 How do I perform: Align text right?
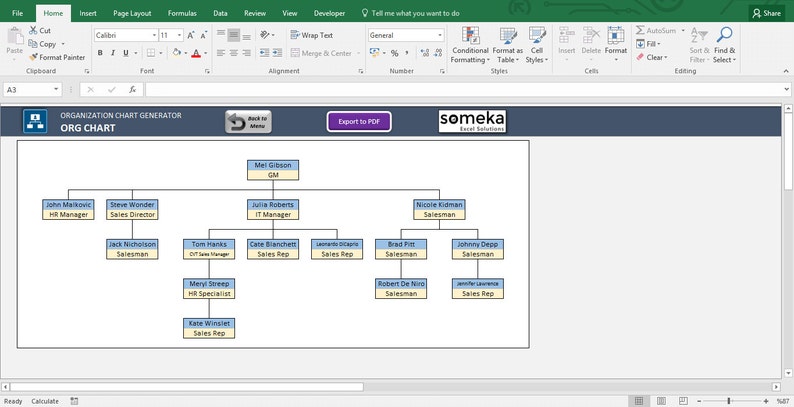point(246,53)
